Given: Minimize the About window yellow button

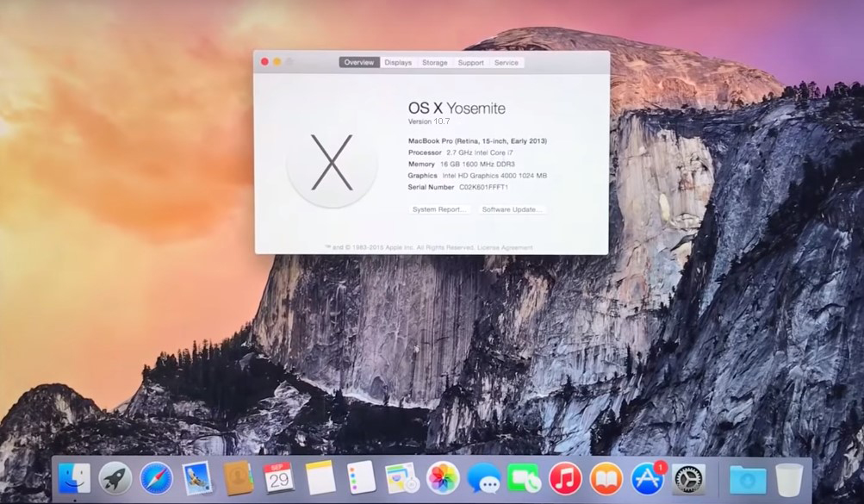Looking at the screenshot, I should (x=277, y=62).
